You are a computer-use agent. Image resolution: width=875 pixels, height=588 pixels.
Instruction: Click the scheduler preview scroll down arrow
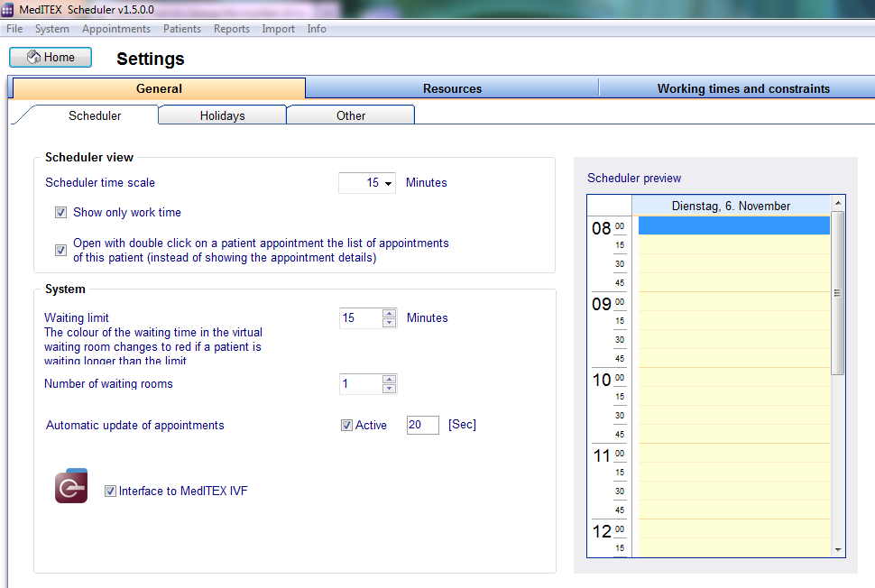click(x=838, y=549)
